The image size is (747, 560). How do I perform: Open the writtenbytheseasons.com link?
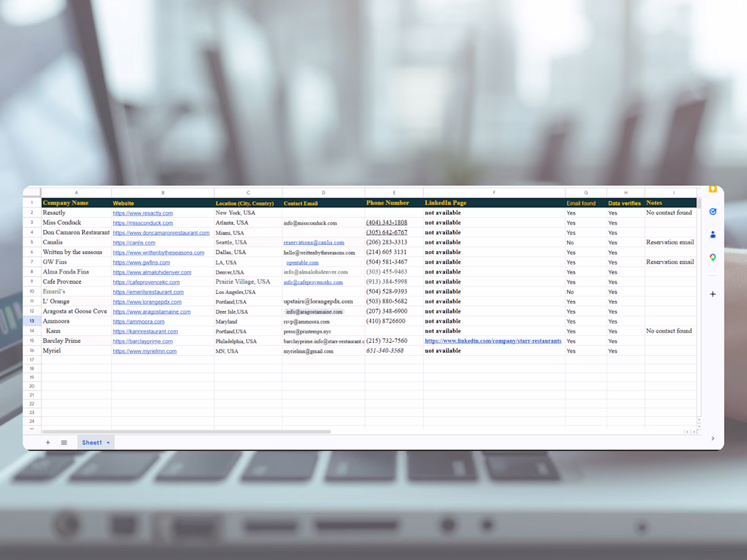click(159, 253)
